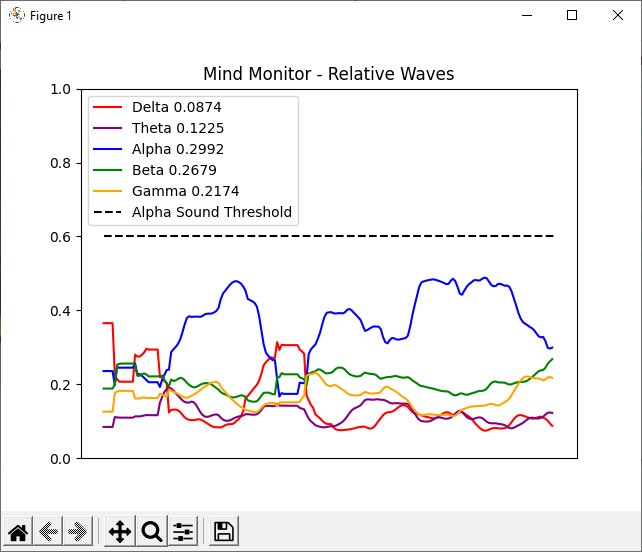Click the 0.0 y-axis tick label
Viewport: 642px width, 552px height.
(60, 459)
